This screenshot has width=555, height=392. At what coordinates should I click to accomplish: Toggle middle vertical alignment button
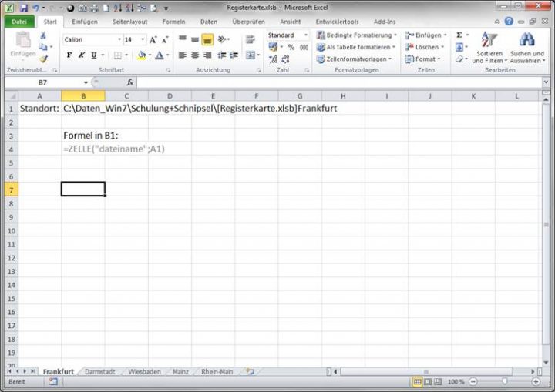pyautogui.click(x=195, y=39)
